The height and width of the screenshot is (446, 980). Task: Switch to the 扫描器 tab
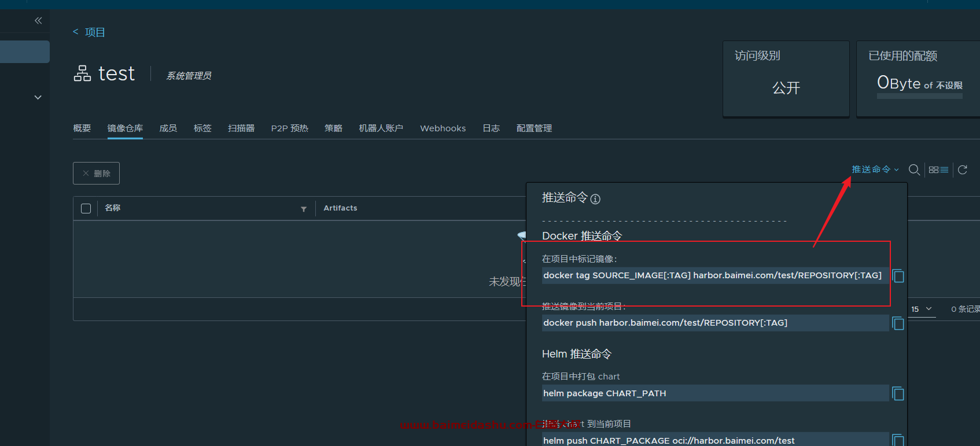pyautogui.click(x=241, y=128)
